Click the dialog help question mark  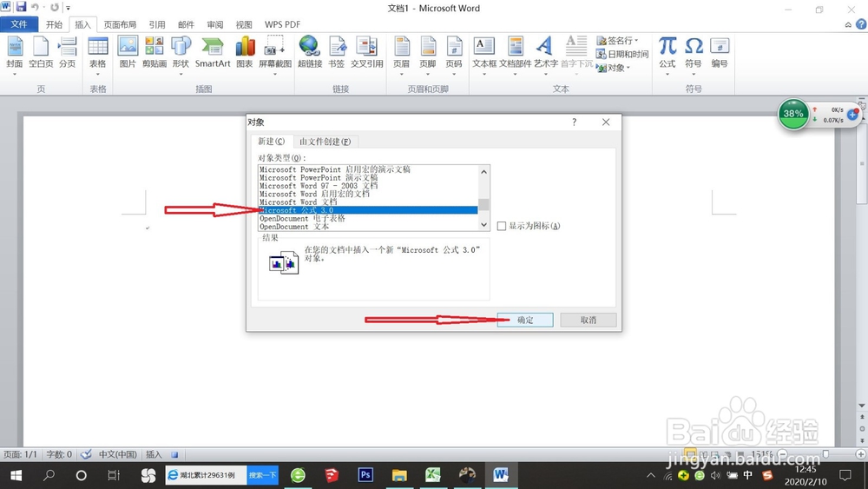point(574,122)
